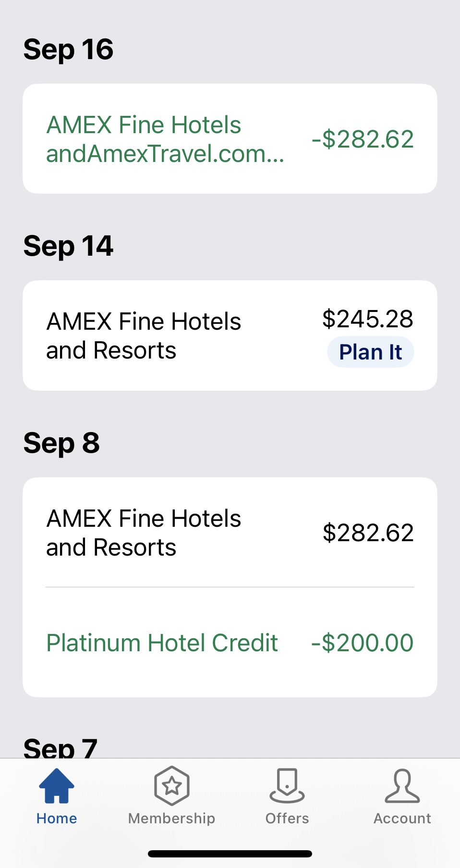Tap the -$282.62 credit amount
This screenshot has height=868, width=460.
[363, 139]
